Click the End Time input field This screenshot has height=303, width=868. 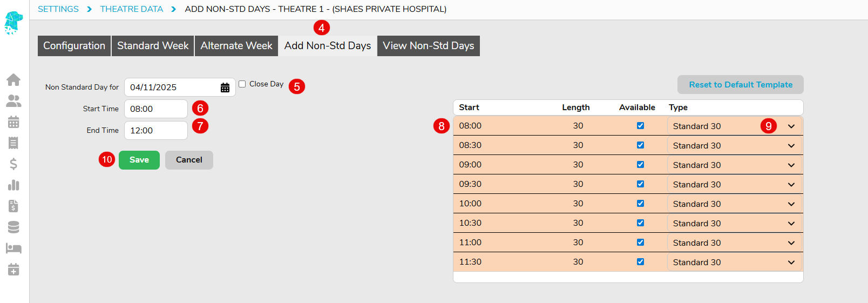(x=155, y=131)
